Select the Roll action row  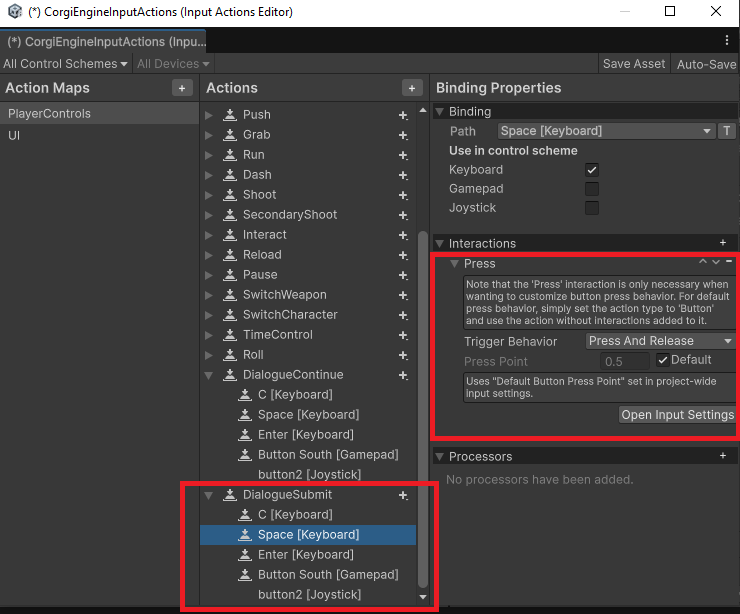[308, 355]
